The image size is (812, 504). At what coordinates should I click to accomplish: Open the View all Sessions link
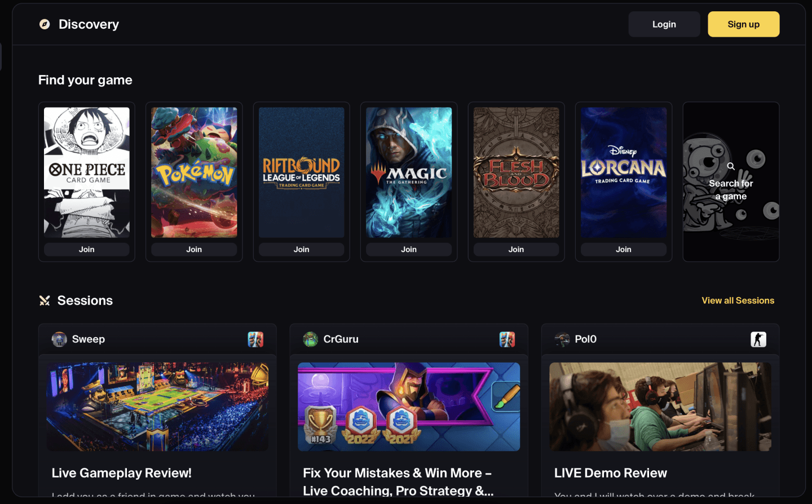[x=738, y=300]
